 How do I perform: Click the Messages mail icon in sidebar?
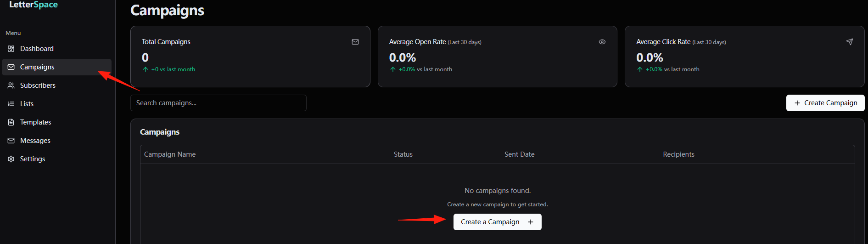click(11, 141)
